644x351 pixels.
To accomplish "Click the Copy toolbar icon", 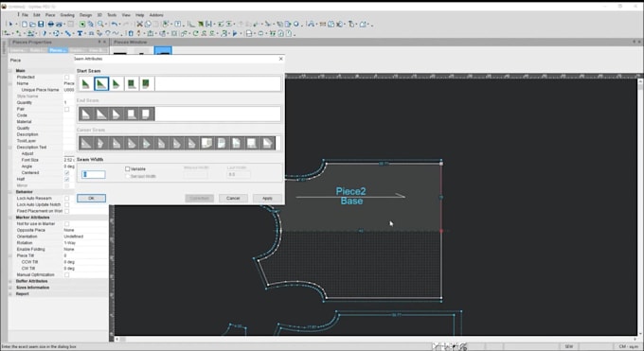I will (148, 25).
